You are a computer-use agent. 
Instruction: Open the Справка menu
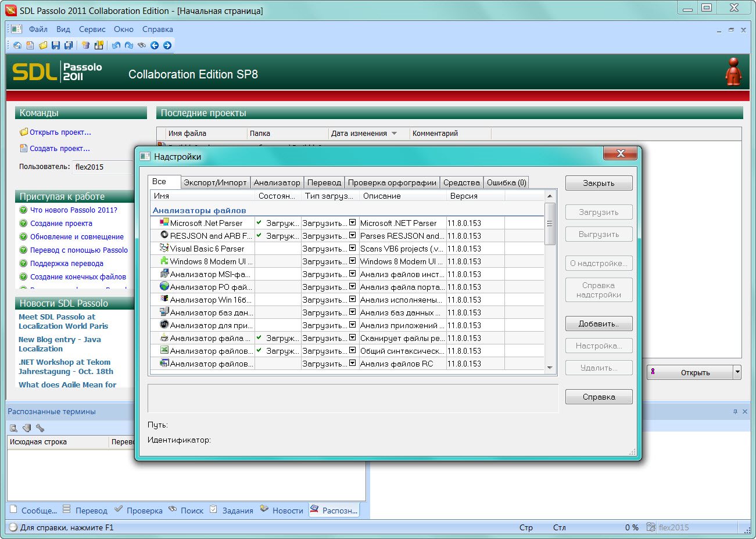[x=157, y=29]
